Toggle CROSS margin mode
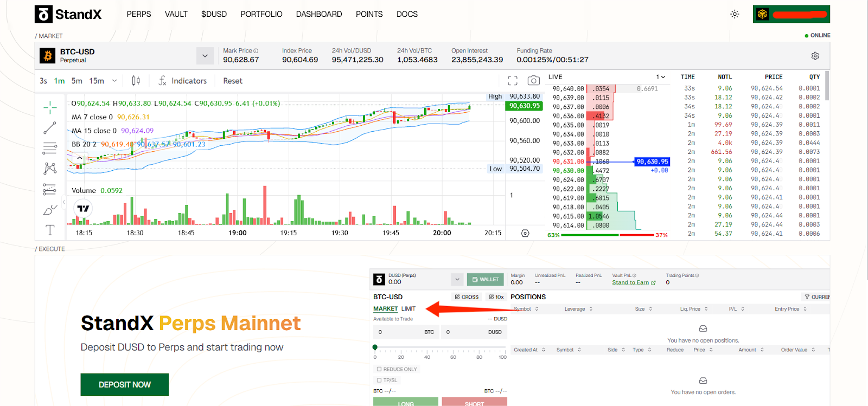The height and width of the screenshot is (406, 868). coord(467,297)
